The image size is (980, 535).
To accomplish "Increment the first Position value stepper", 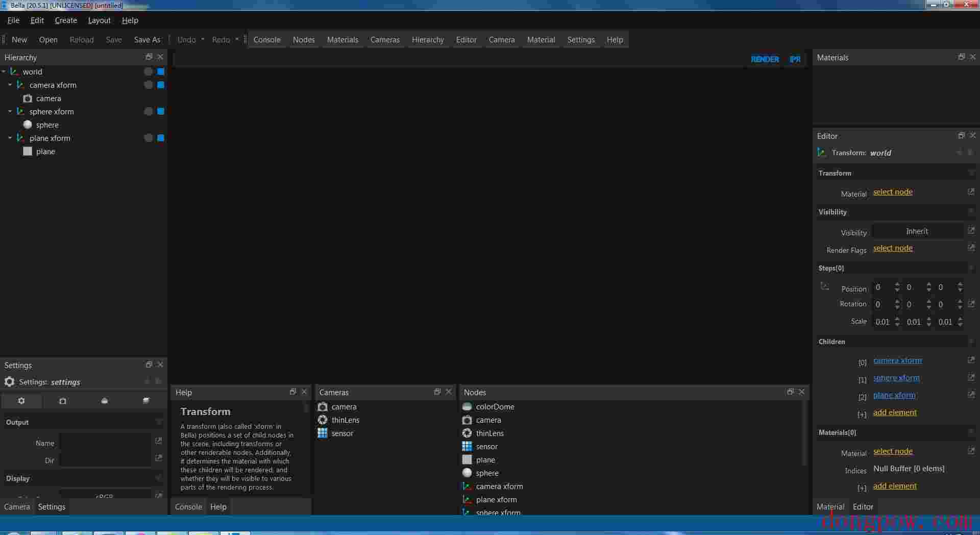I will (x=897, y=284).
